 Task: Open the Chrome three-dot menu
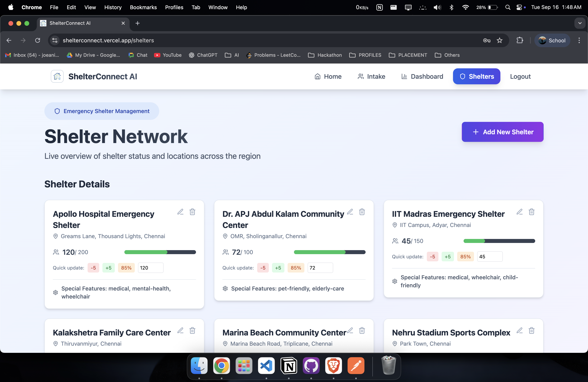click(579, 40)
